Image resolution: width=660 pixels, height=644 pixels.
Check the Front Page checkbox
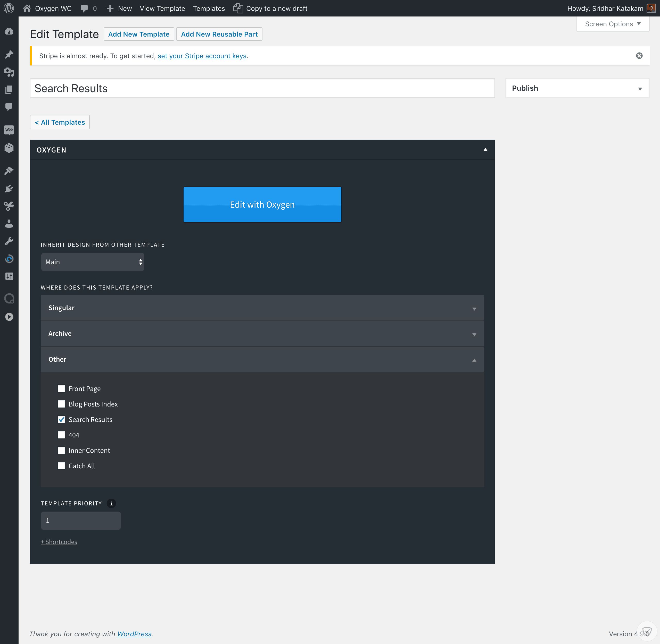pyautogui.click(x=61, y=388)
